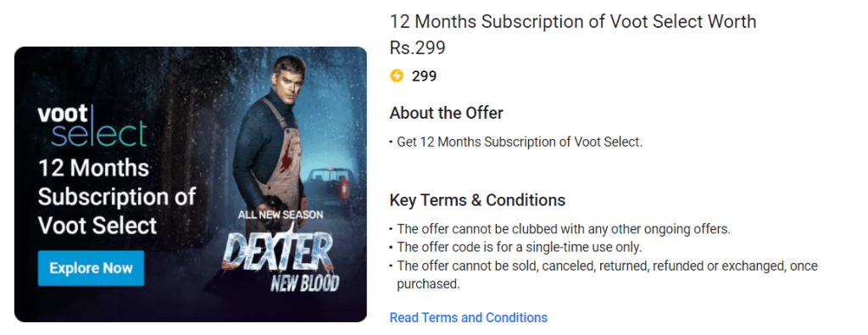Click the 'cannot be sold, canceled' condition line
The image size is (868, 335).
coord(607,265)
